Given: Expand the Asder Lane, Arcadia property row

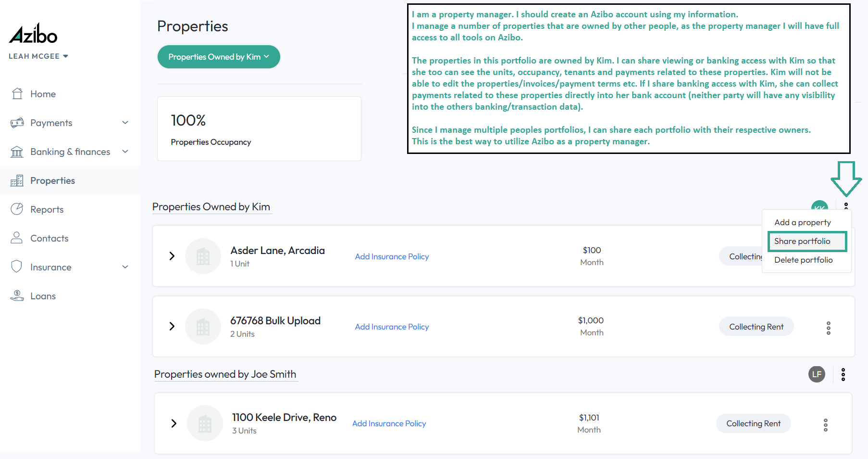Looking at the screenshot, I should pos(172,256).
